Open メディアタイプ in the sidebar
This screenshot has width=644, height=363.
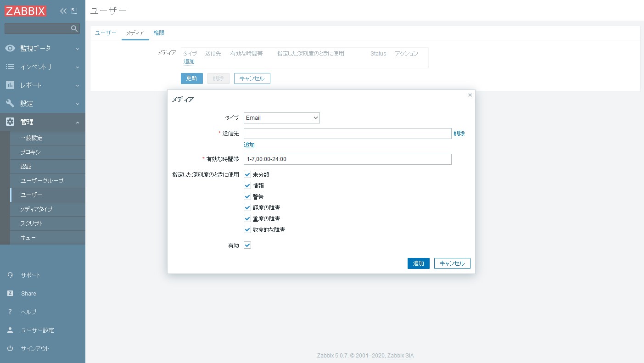(x=48, y=209)
